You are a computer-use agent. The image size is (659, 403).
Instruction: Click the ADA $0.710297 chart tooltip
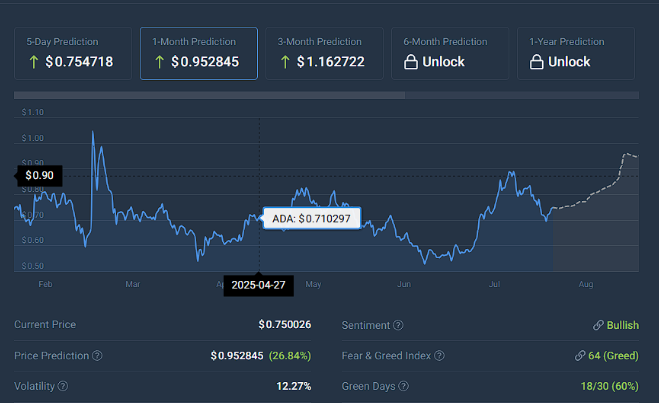pyautogui.click(x=311, y=218)
